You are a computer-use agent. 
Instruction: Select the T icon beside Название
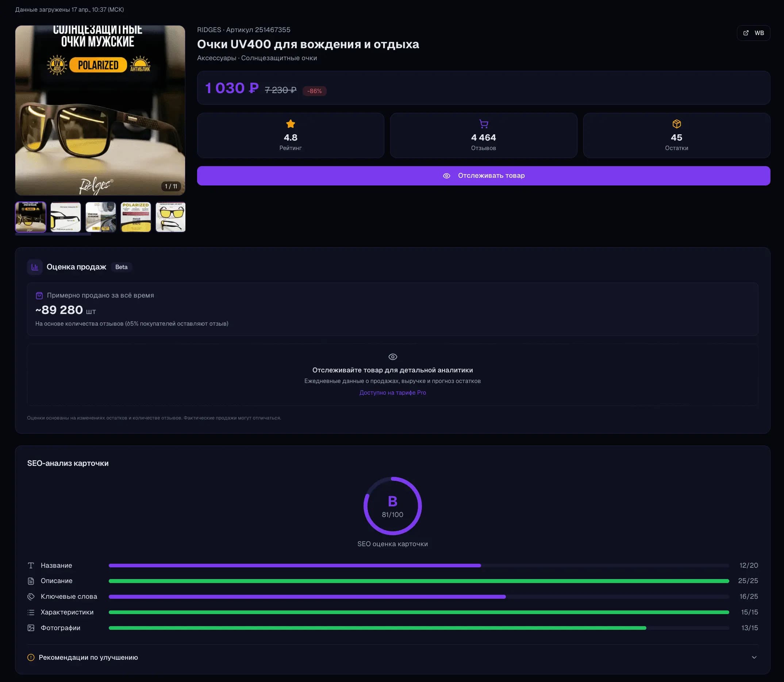click(x=31, y=565)
